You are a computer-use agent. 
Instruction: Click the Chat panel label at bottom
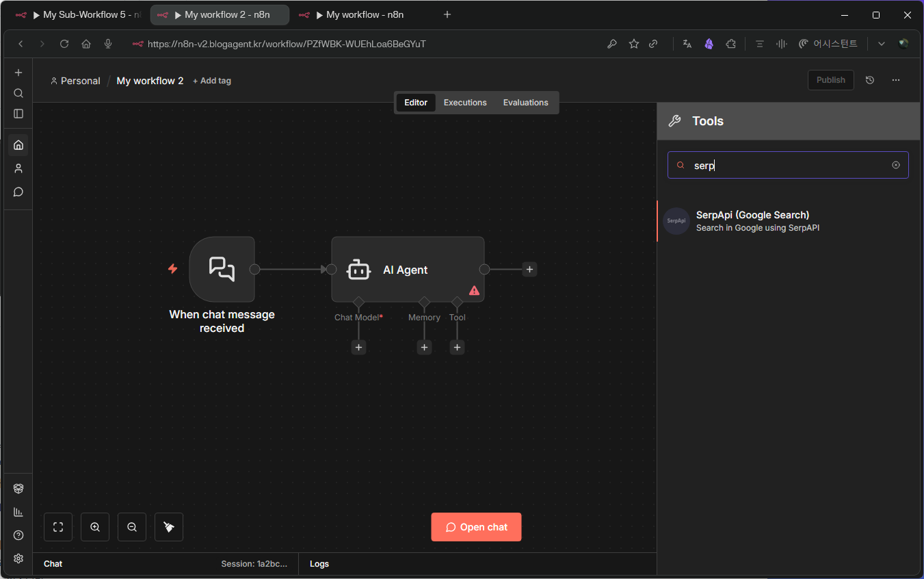53,564
